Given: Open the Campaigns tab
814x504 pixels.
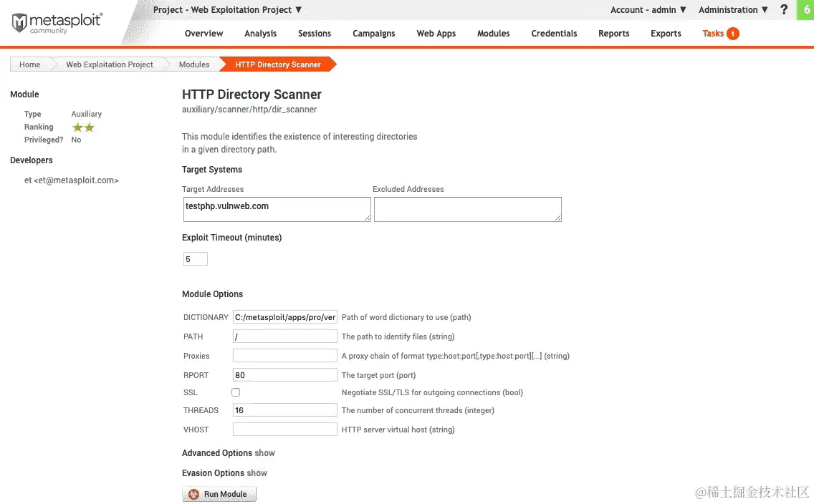Looking at the screenshot, I should tap(374, 33).
